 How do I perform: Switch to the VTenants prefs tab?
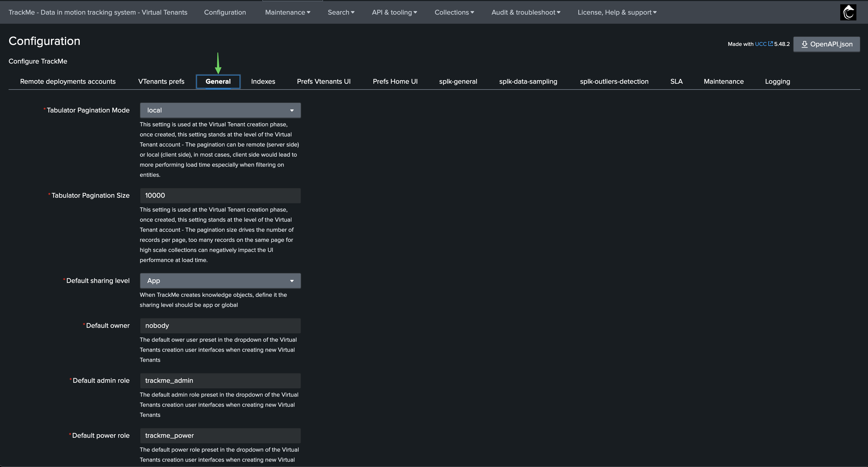(161, 81)
